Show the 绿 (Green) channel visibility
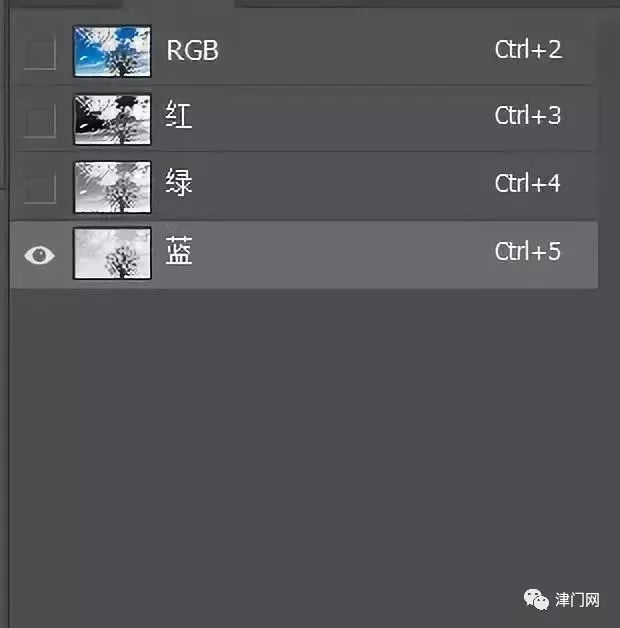This screenshot has height=628, width=620. 39,187
